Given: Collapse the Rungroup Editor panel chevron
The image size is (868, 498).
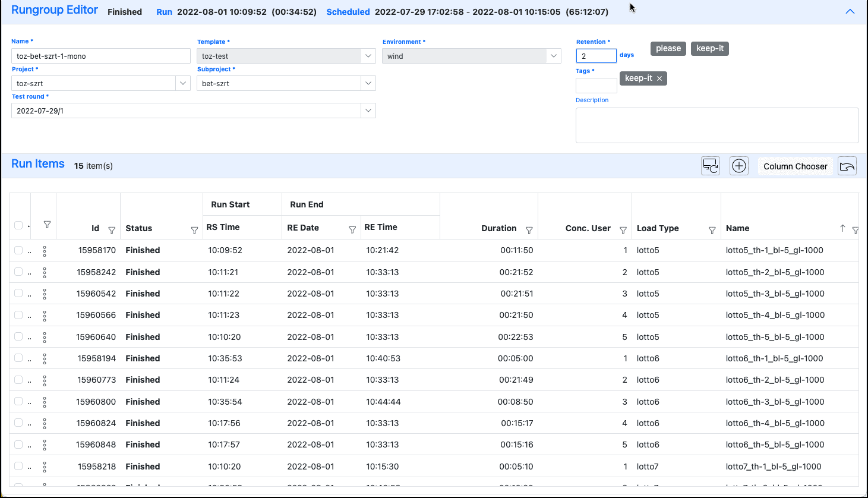Looking at the screenshot, I should [x=850, y=11].
